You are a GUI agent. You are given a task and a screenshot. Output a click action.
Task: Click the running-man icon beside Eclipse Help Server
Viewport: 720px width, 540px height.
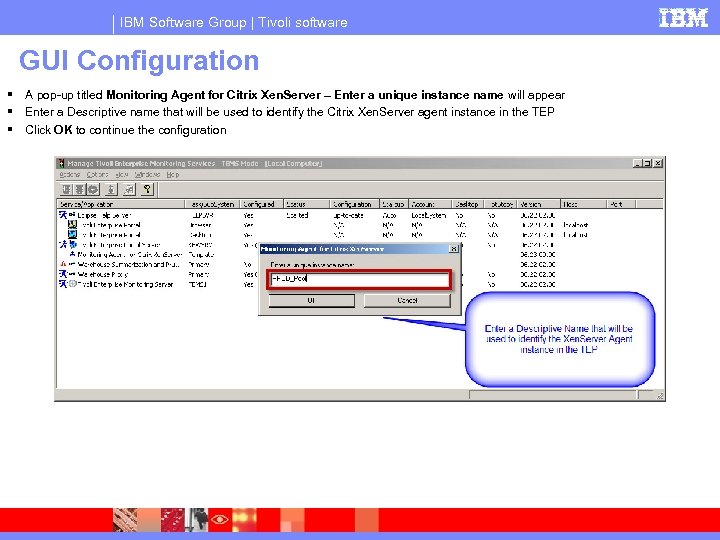click(63, 214)
